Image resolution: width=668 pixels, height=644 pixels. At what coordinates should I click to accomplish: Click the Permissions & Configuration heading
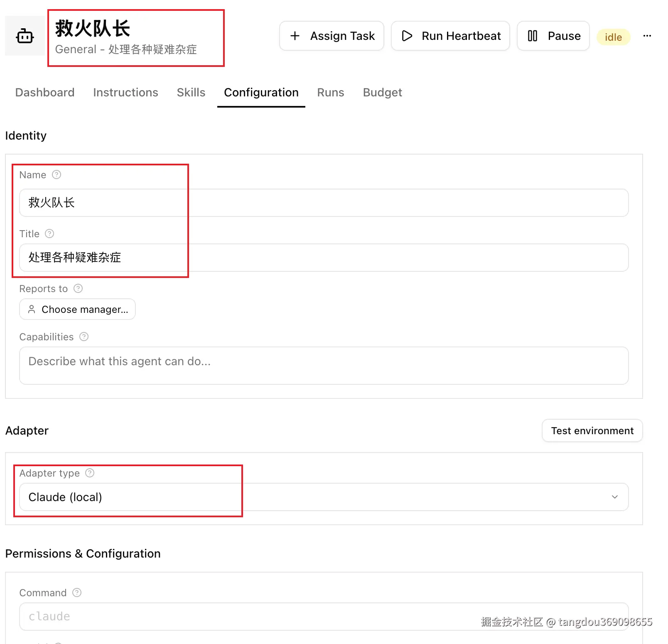(x=83, y=553)
